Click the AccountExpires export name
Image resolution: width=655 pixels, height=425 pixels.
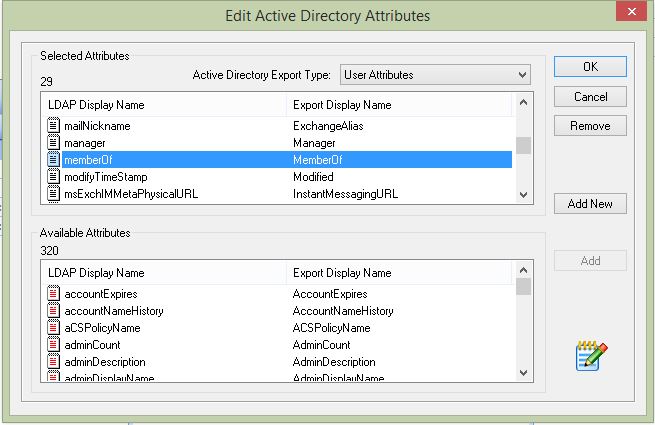pos(330,294)
